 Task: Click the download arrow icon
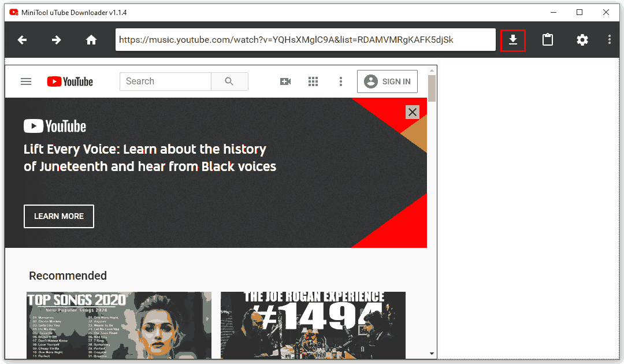tap(513, 40)
